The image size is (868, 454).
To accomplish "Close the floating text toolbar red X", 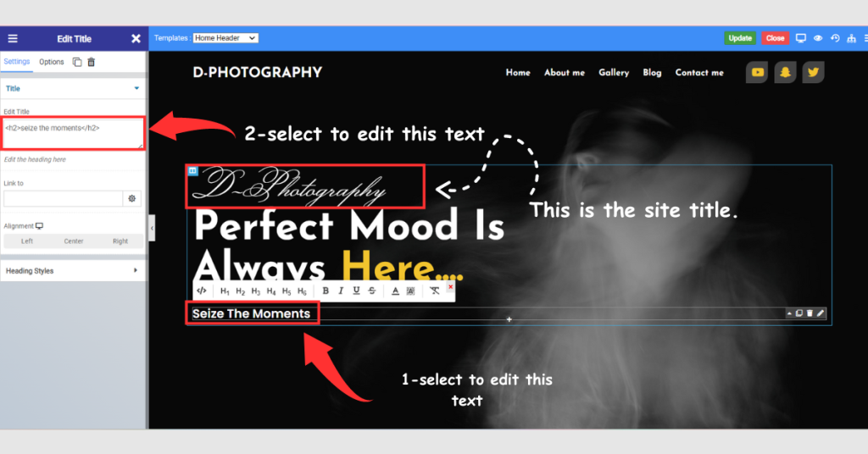I will point(451,286).
